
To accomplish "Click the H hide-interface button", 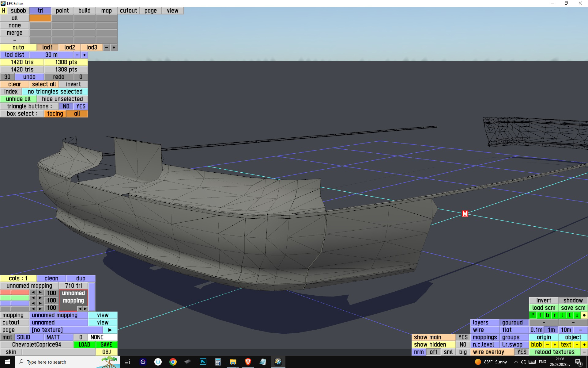I will coord(4,10).
